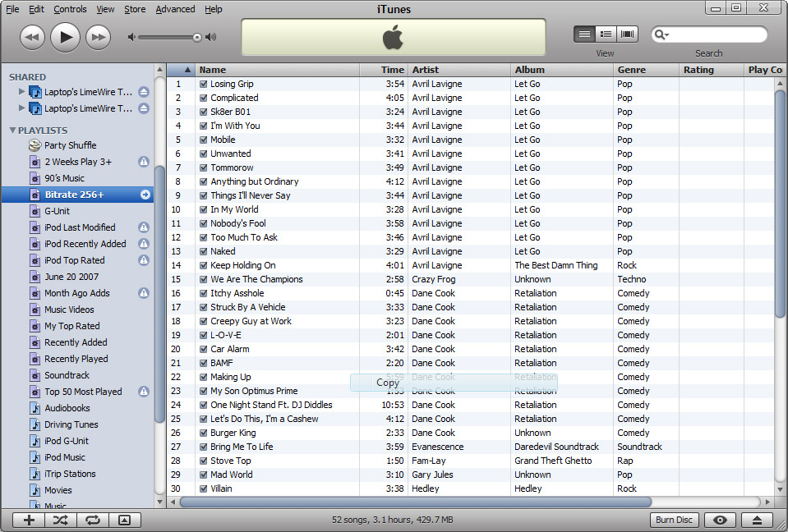
Task: Collapse the PLAYLISTS section triangle
Action: [12, 130]
